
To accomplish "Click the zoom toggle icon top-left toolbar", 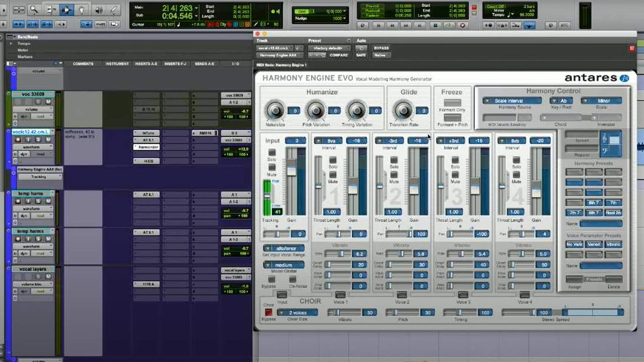I will click(x=19, y=9).
